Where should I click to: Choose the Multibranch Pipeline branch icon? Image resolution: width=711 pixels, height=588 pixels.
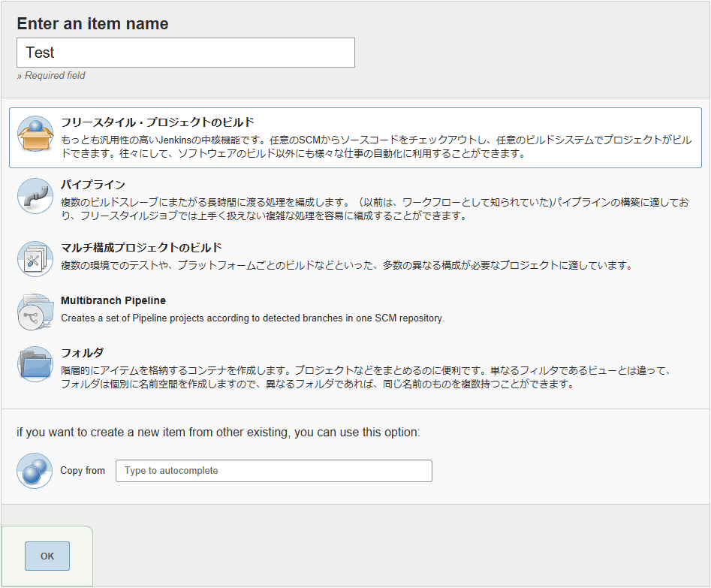coord(35,312)
